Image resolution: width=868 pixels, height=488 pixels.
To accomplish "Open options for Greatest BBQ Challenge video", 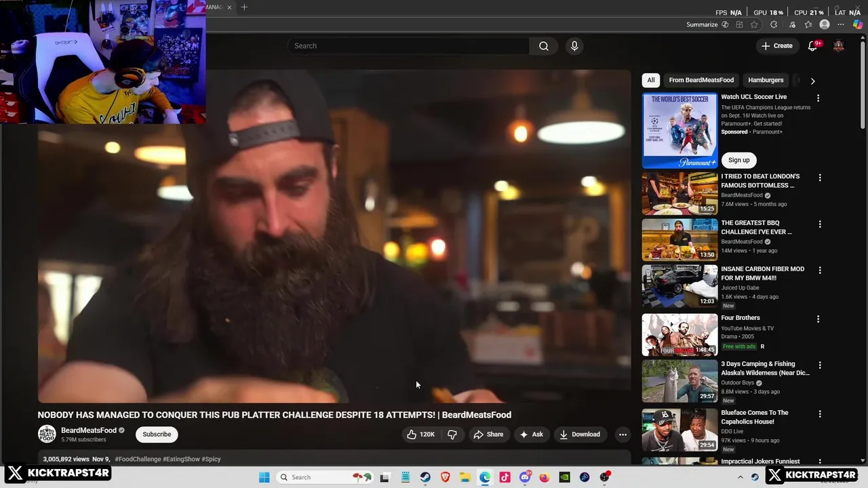I will click(820, 224).
